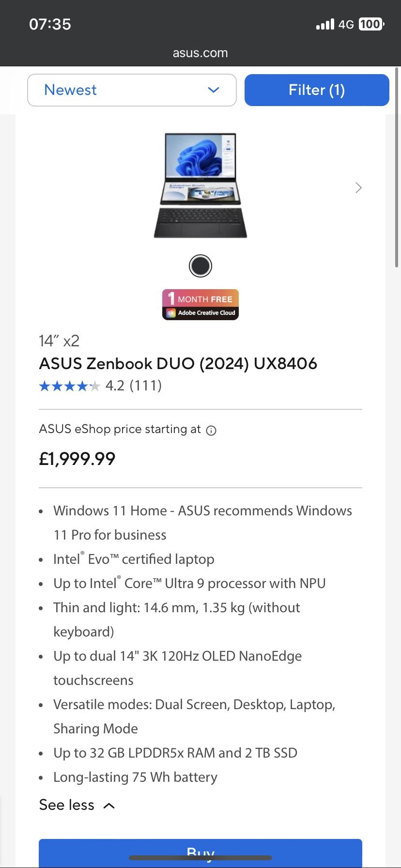Tap the blue star rating icons

(69, 386)
